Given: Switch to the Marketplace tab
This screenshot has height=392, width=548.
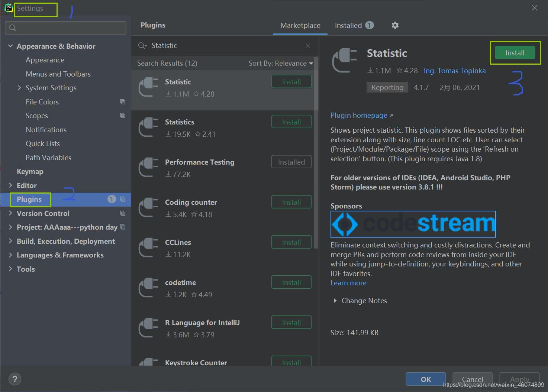Looking at the screenshot, I should (300, 25).
